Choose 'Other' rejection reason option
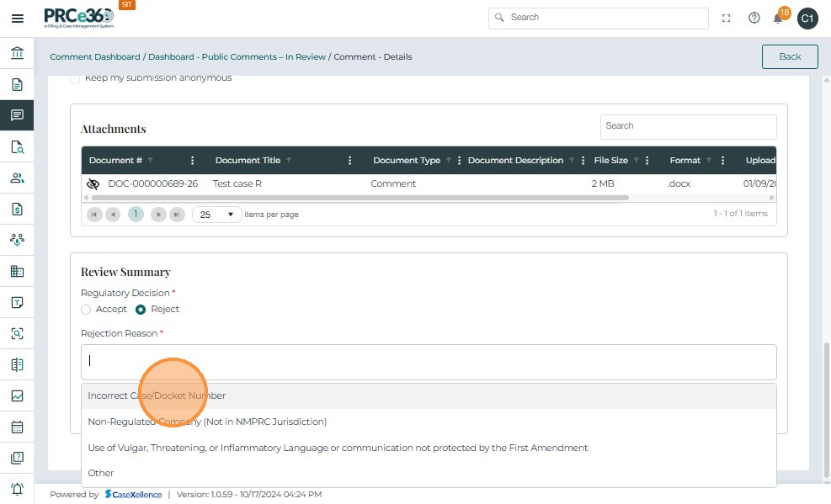Viewport: 831px width, 504px height. coord(101,473)
